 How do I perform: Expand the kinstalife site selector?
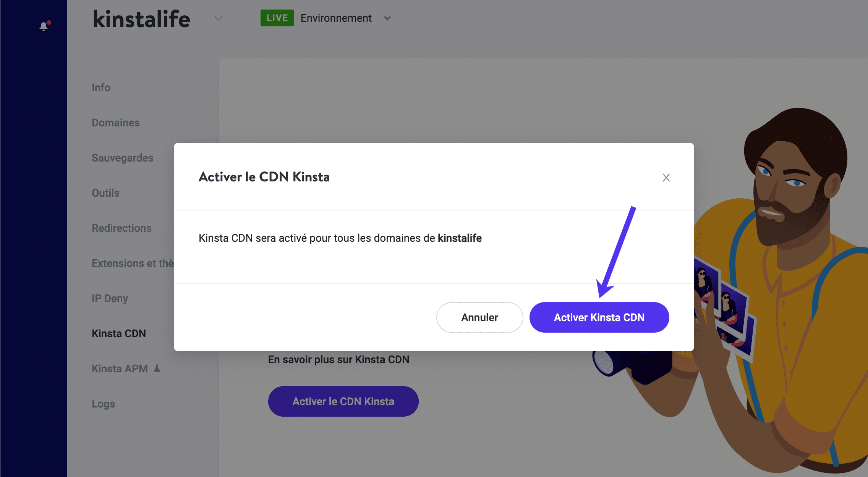(218, 18)
